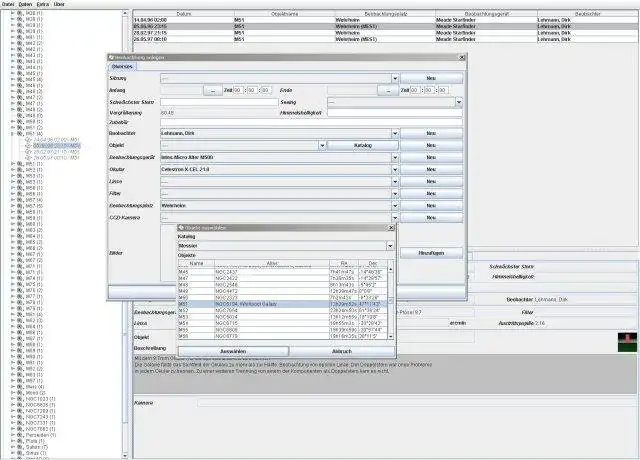Open the observation image thumbnail at right
The width and height of the screenshot is (640, 460).
point(627,342)
